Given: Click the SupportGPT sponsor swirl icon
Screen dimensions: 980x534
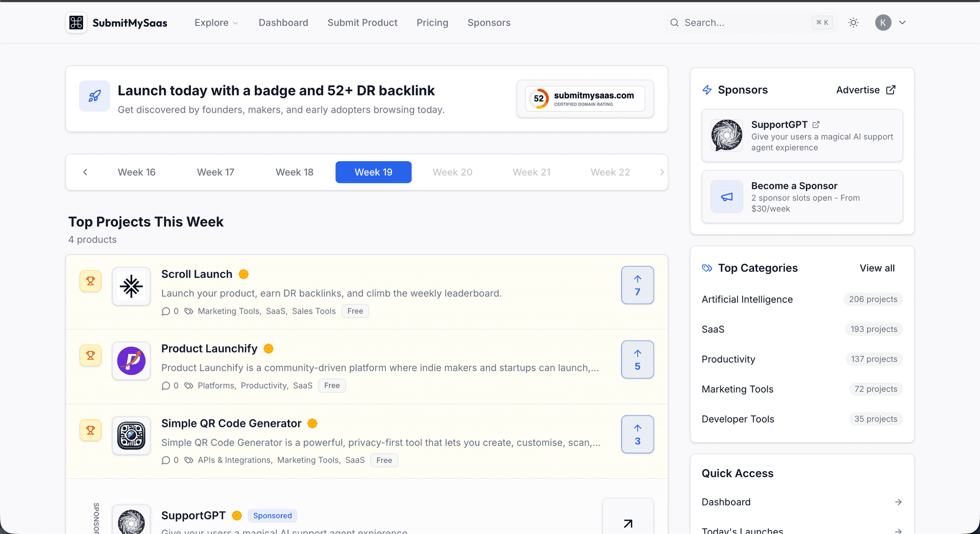Looking at the screenshot, I should (x=727, y=135).
